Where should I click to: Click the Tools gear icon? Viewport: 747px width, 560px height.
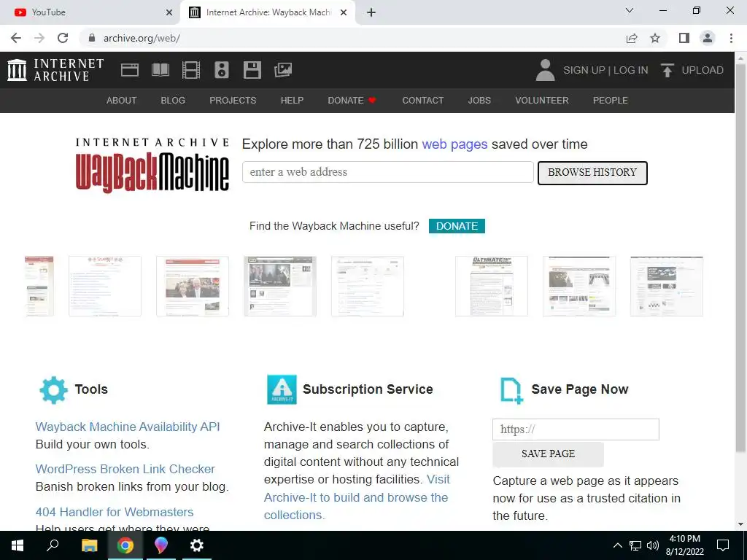pyautogui.click(x=53, y=390)
